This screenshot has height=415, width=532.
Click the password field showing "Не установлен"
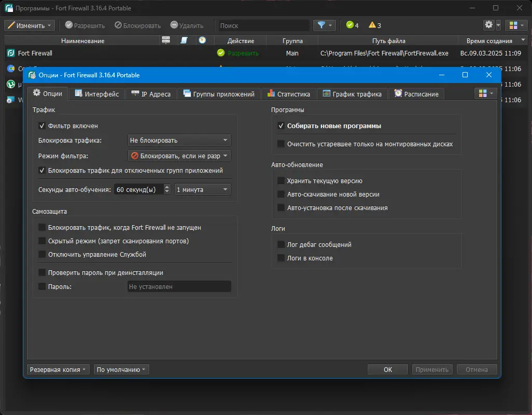179,286
